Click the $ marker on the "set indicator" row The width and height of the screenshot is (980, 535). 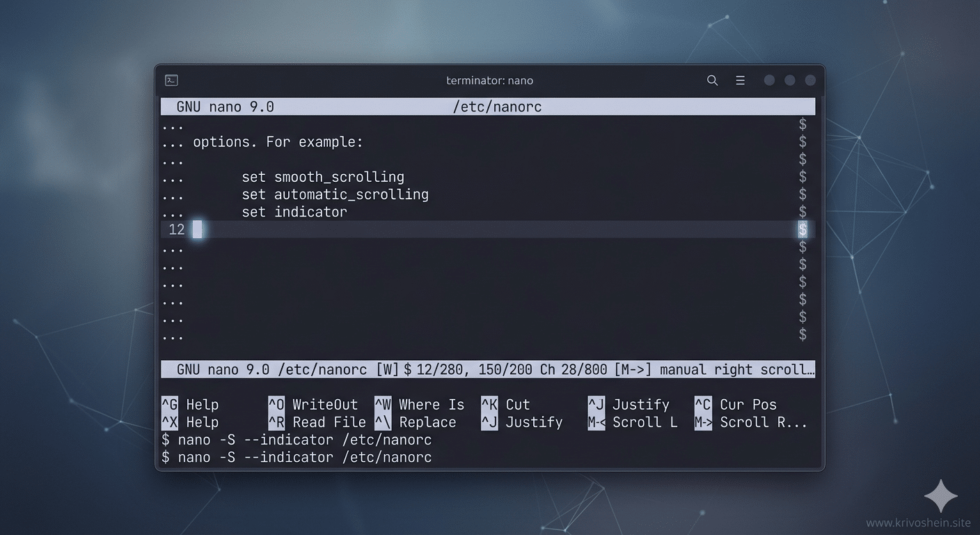click(803, 212)
